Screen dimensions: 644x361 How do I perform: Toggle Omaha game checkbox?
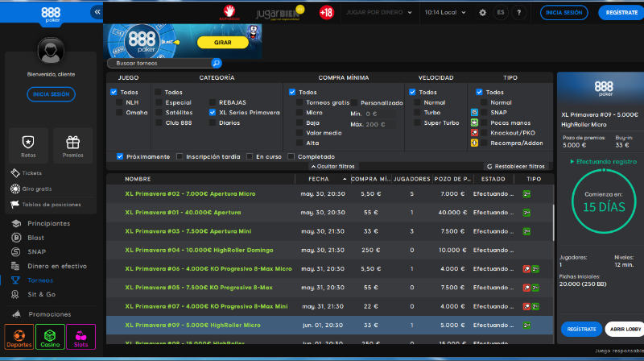(x=119, y=112)
